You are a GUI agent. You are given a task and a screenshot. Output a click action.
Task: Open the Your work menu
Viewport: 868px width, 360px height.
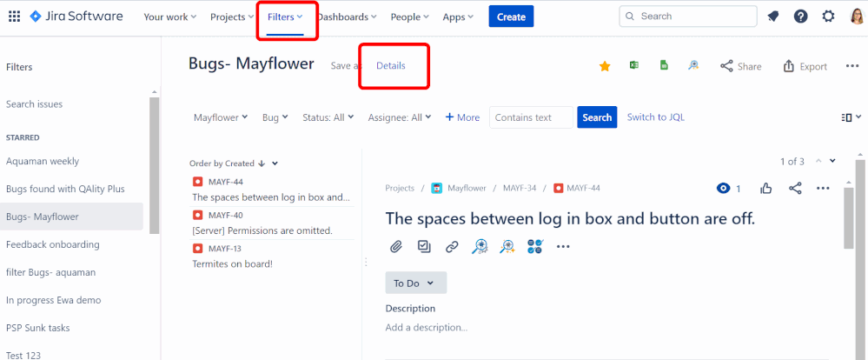[x=170, y=17]
